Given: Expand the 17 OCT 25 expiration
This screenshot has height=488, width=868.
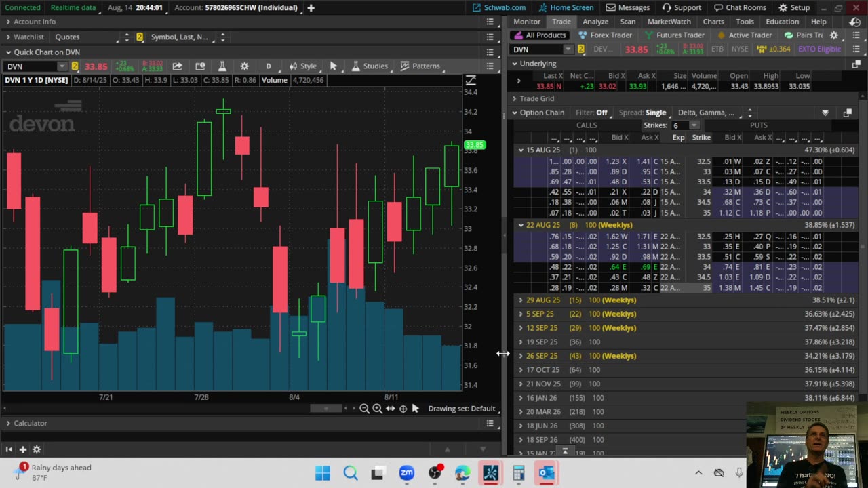Looking at the screenshot, I should 521,370.
